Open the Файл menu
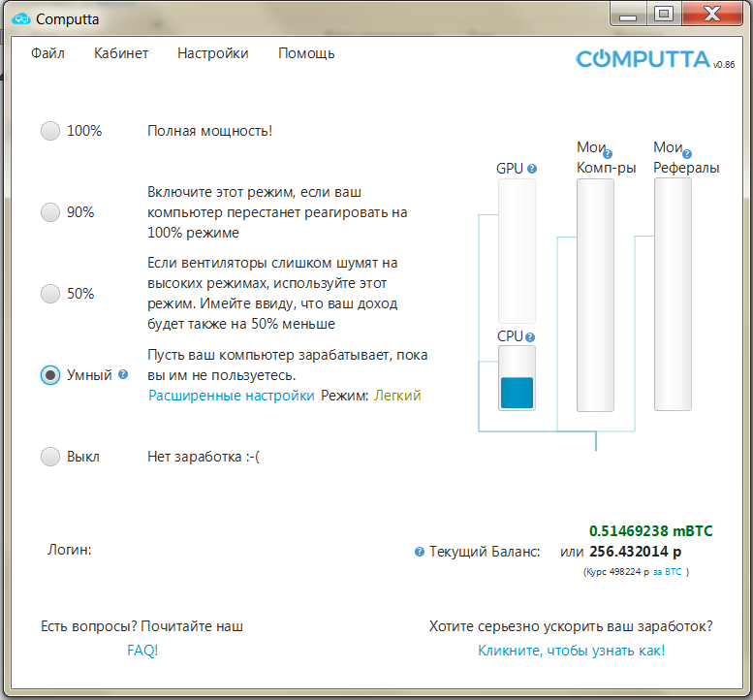The width and height of the screenshot is (753, 700). [47, 53]
